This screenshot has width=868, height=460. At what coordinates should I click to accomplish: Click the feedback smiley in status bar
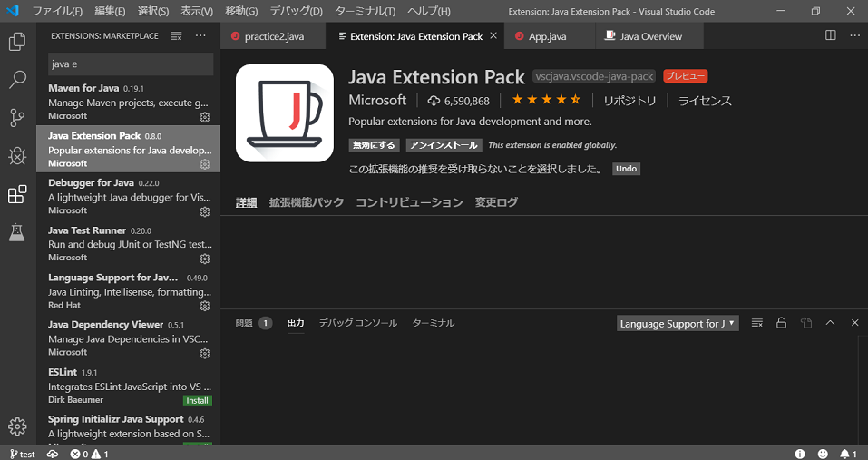coord(824,454)
